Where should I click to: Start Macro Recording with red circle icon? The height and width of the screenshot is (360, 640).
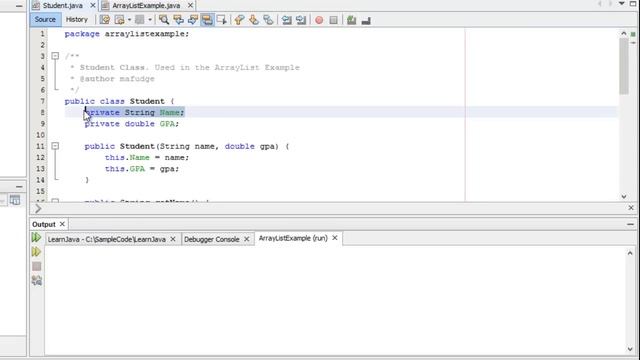(319, 20)
